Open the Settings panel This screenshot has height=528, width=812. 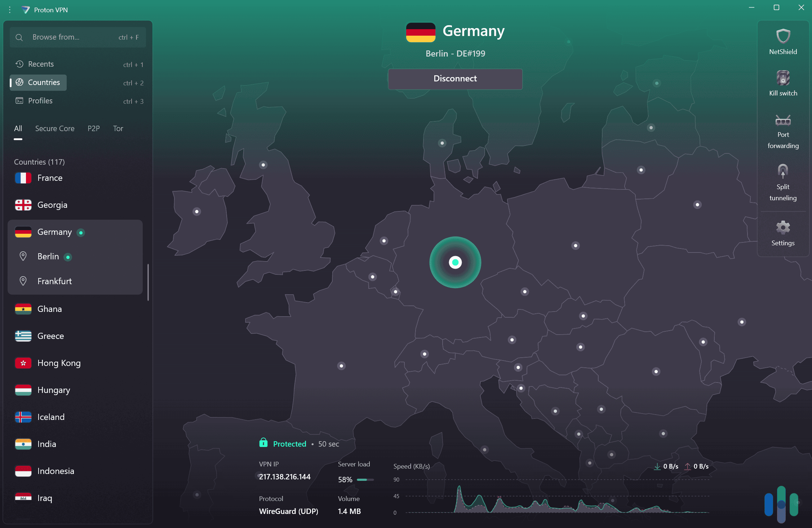coord(782,233)
